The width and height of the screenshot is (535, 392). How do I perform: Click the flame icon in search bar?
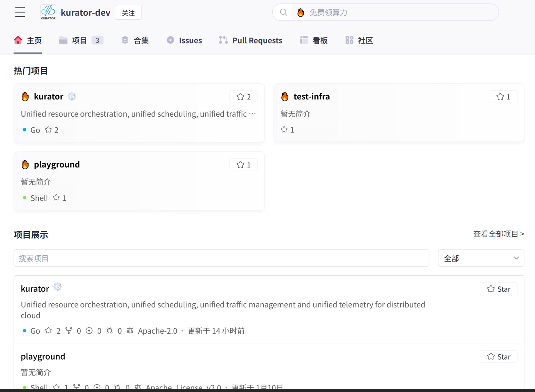(301, 12)
